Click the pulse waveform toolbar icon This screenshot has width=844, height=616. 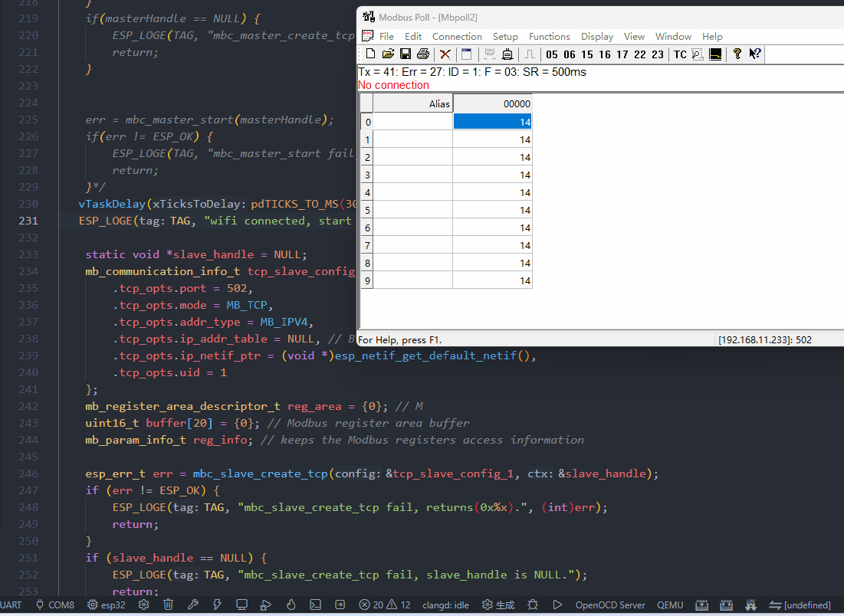point(530,54)
